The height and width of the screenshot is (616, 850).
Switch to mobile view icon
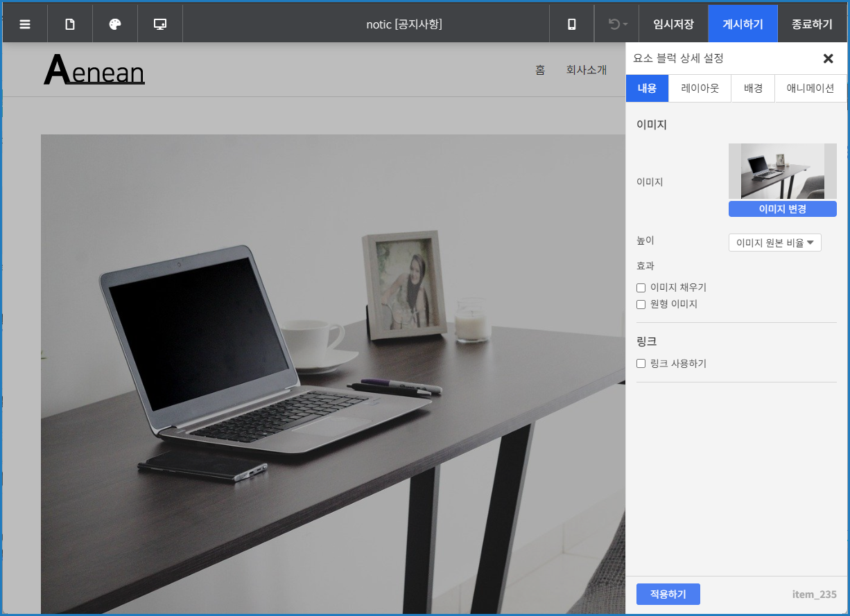[x=571, y=24]
